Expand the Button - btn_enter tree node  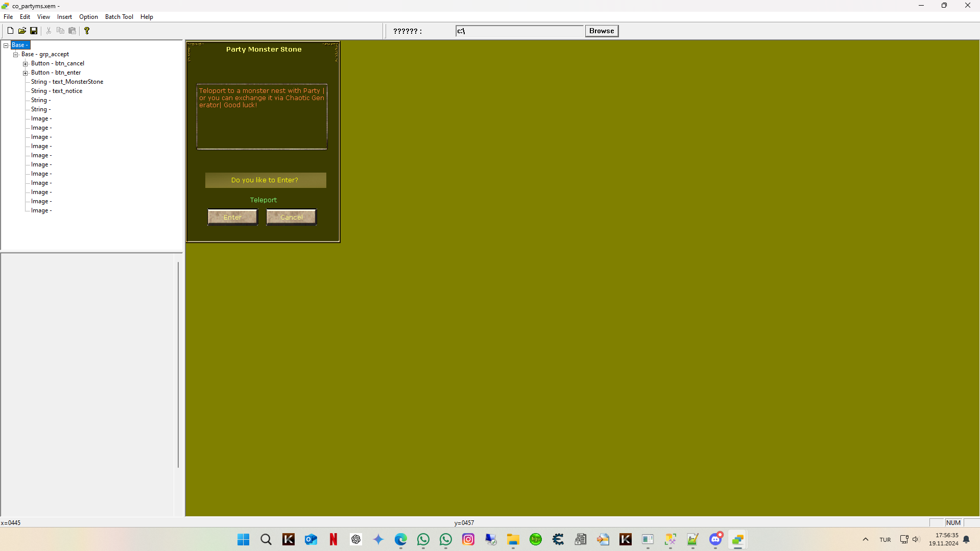(x=26, y=73)
